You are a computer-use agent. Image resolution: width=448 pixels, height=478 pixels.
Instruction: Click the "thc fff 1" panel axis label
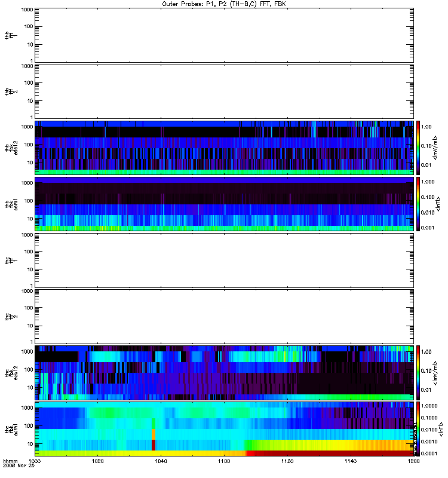coord(11,260)
